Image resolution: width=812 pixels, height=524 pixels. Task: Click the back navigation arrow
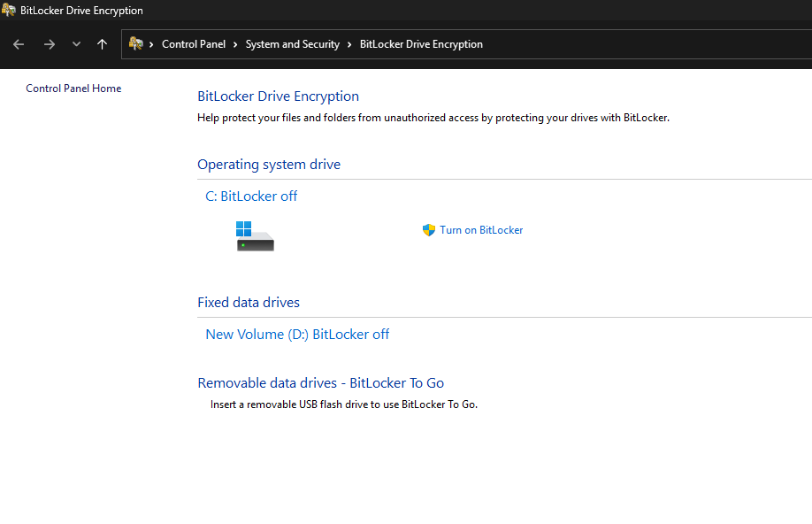[18, 43]
